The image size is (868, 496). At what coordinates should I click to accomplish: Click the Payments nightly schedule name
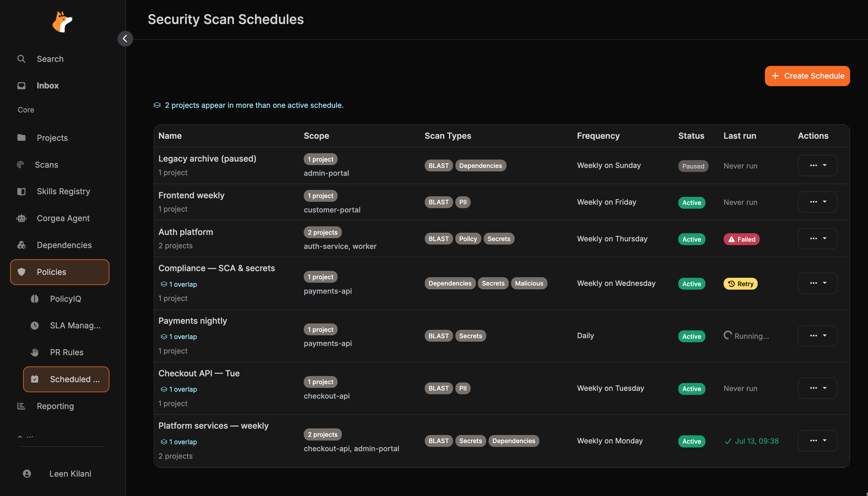(193, 321)
